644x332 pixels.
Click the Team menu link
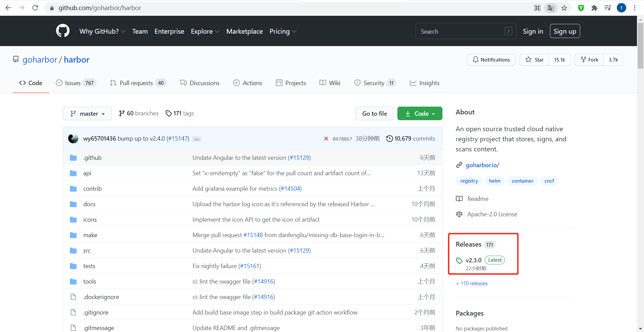pyautogui.click(x=140, y=31)
